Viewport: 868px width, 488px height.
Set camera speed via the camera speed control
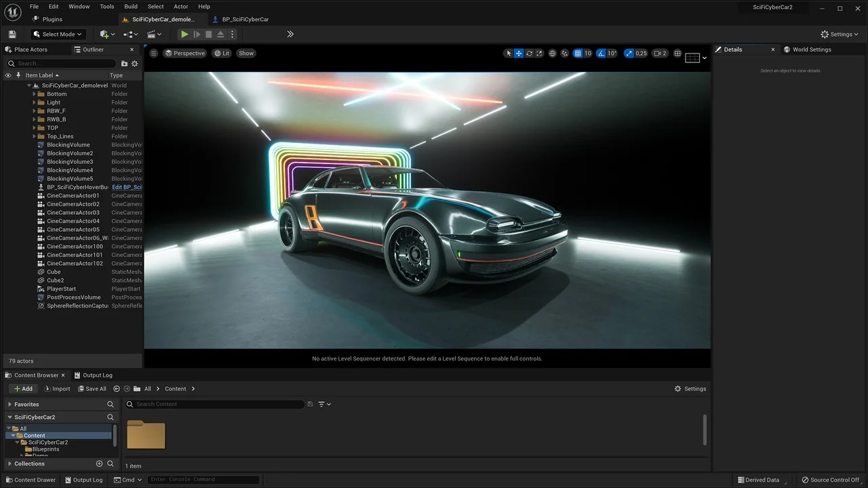tap(661, 53)
